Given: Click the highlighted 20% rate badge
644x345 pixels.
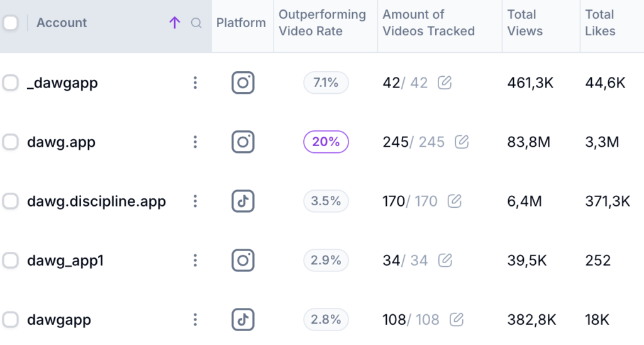Looking at the screenshot, I should tap(326, 142).
